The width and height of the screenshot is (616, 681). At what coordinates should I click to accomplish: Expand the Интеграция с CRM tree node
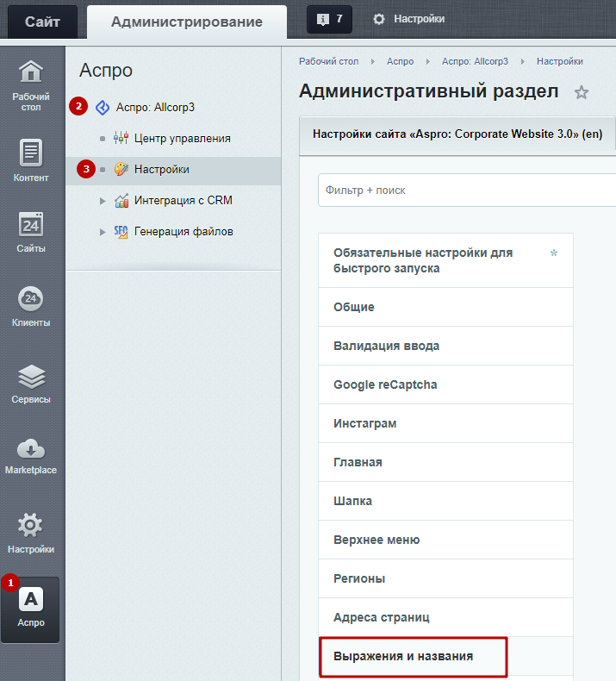click(x=103, y=201)
